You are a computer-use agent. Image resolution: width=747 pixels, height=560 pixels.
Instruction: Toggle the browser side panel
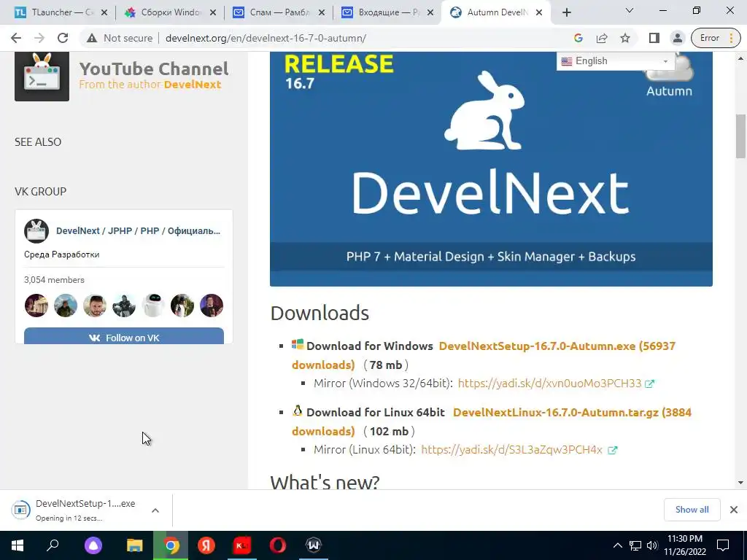point(654,38)
